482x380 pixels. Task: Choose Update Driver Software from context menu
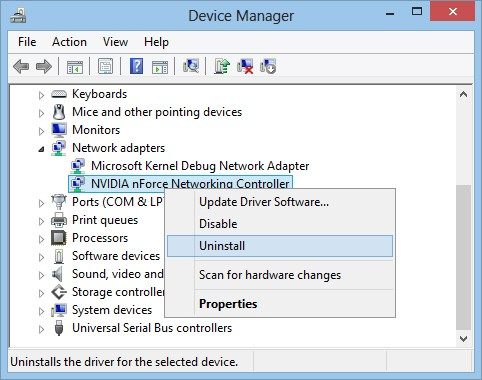tap(280, 202)
